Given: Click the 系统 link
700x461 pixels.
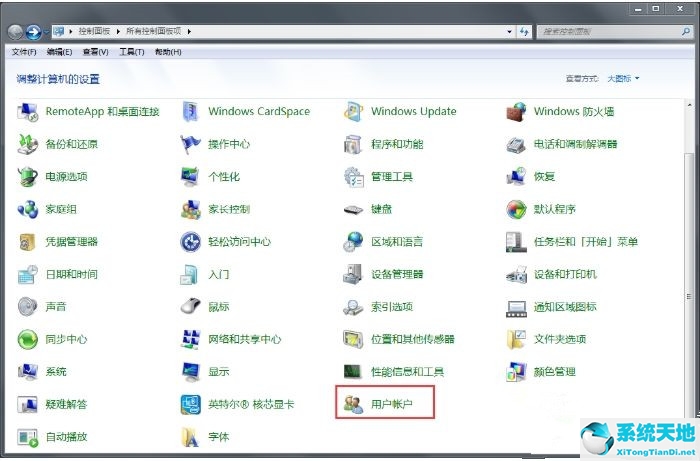Looking at the screenshot, I should pos(56,372).
